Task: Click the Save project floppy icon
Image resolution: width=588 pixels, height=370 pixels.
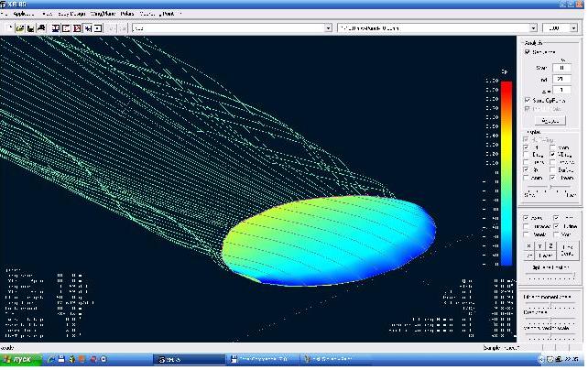Action: (x=30, y=28)
